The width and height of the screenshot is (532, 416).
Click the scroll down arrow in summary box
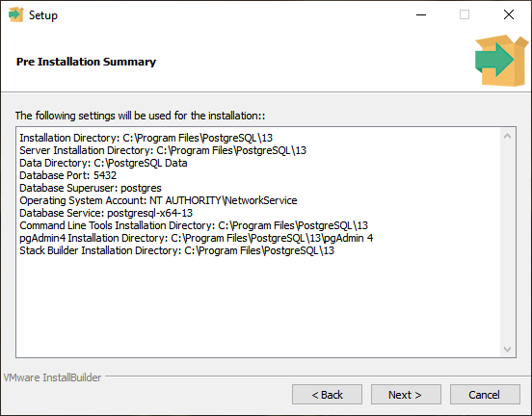click(507, 349)
